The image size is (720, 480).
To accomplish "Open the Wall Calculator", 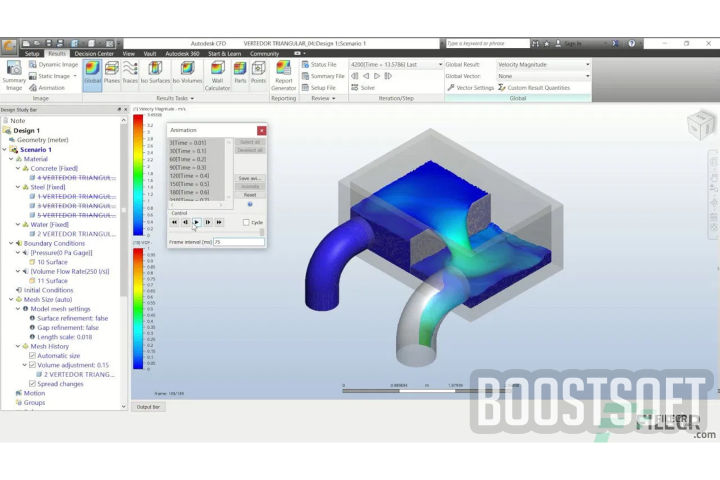I will [x=217, y=75].
